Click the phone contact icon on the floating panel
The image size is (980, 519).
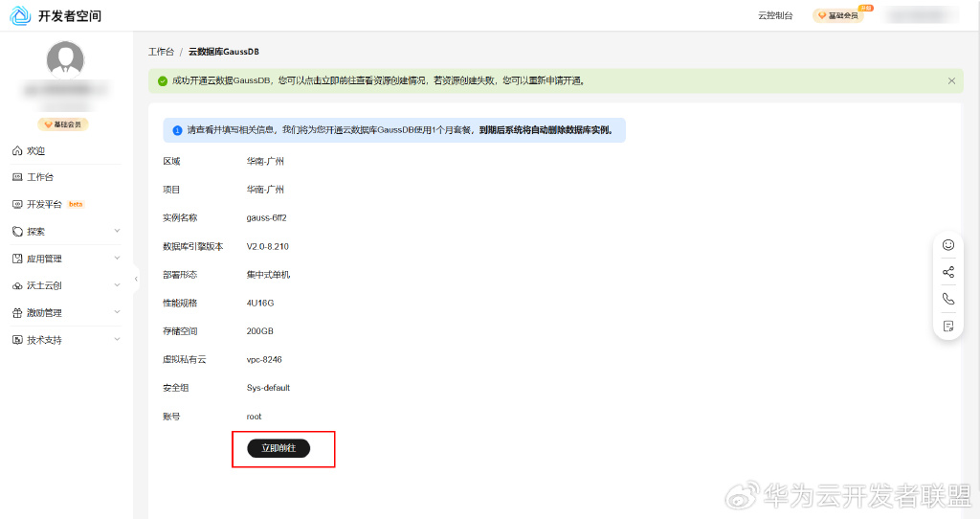[948, 299]
